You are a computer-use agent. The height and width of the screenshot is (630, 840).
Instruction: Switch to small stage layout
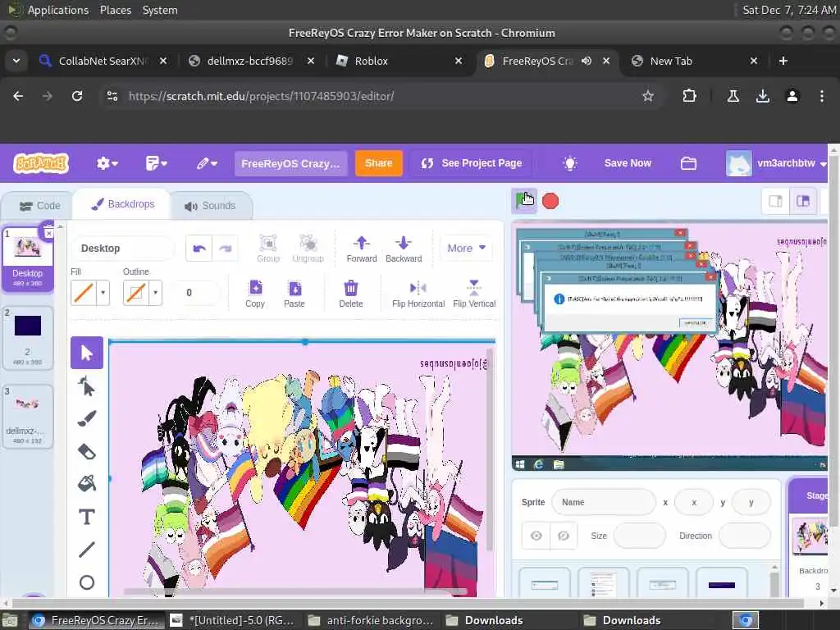775,202
